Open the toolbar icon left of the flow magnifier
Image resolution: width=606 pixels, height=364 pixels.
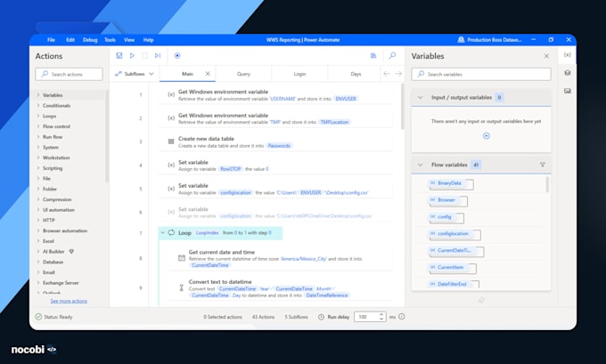click(x=373, y=55)
